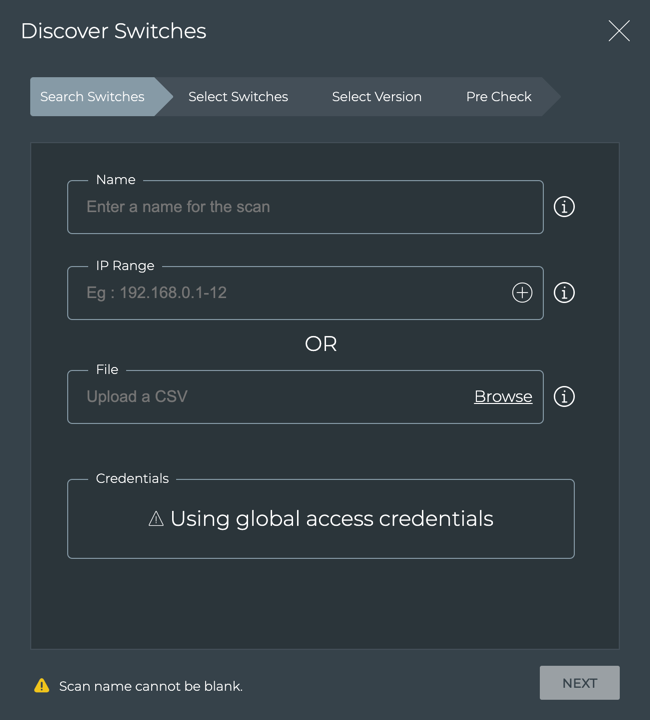
Task: Add an IP range with the plus icon
Action: pyautogui.click(x=522, y=293)
